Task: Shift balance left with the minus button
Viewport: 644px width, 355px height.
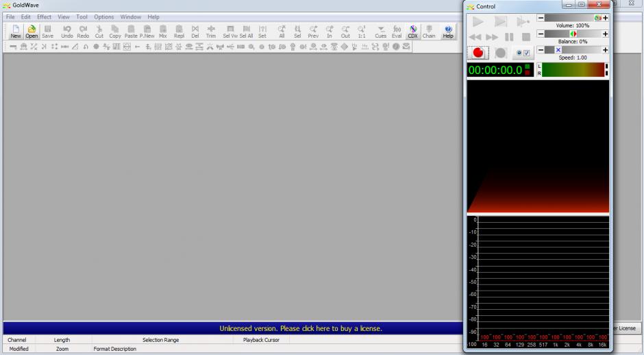Action: [x=541, y=34]
